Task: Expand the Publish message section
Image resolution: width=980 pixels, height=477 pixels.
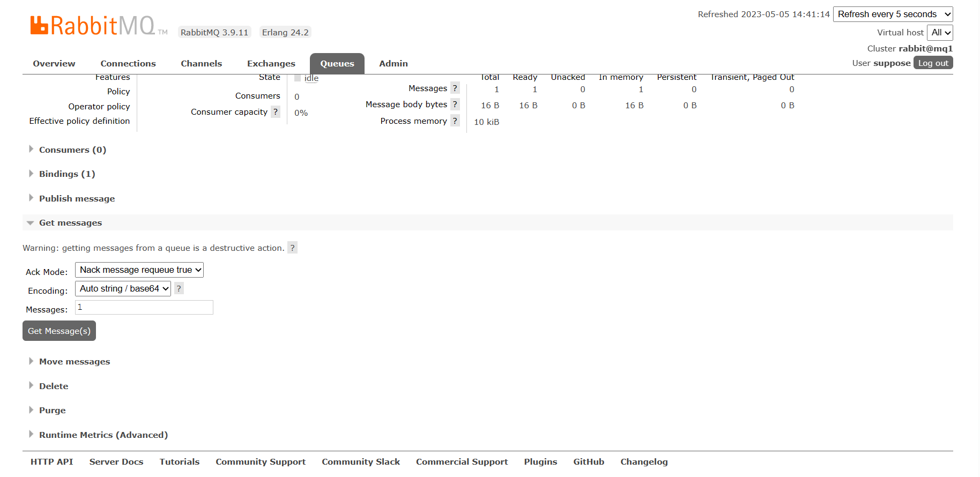Action: pyautogui.click(x=77, y=198)
